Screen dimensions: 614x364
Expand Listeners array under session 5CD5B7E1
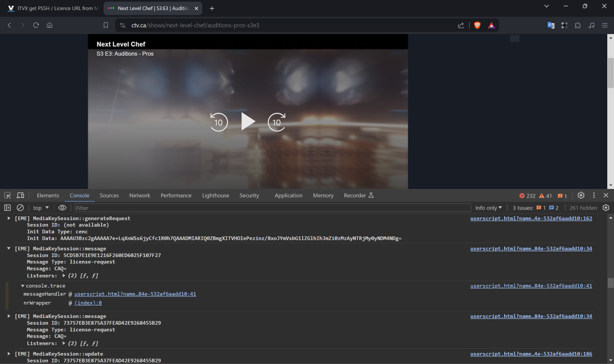[64, 276]
